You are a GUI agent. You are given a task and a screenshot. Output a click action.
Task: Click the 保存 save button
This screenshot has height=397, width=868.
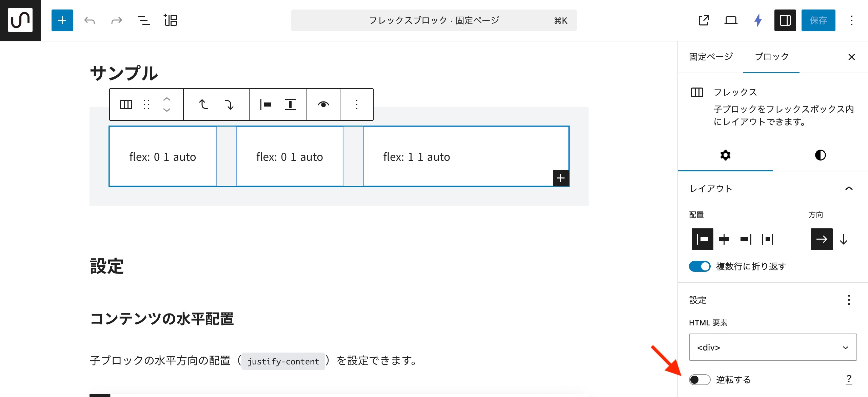[818, 20]
